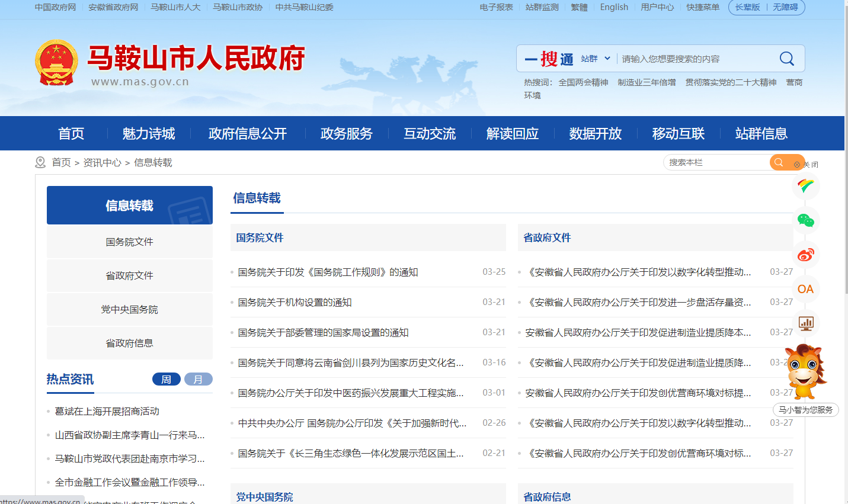Open 解读回应 navigation item
This screenshot has height=504, width=848.
click(x=513, y=134)
